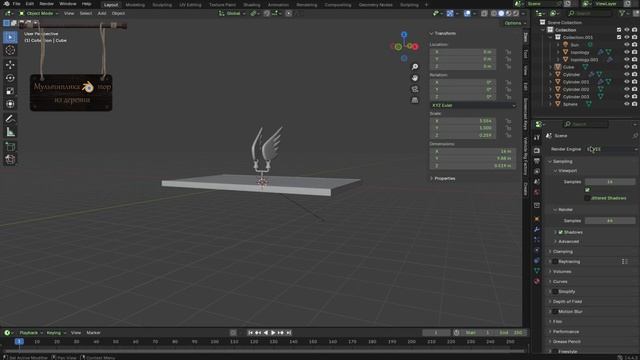Open the Keying menu in timeline
The height and width of the screenshot is (360, 640).
tap(56, 333)
